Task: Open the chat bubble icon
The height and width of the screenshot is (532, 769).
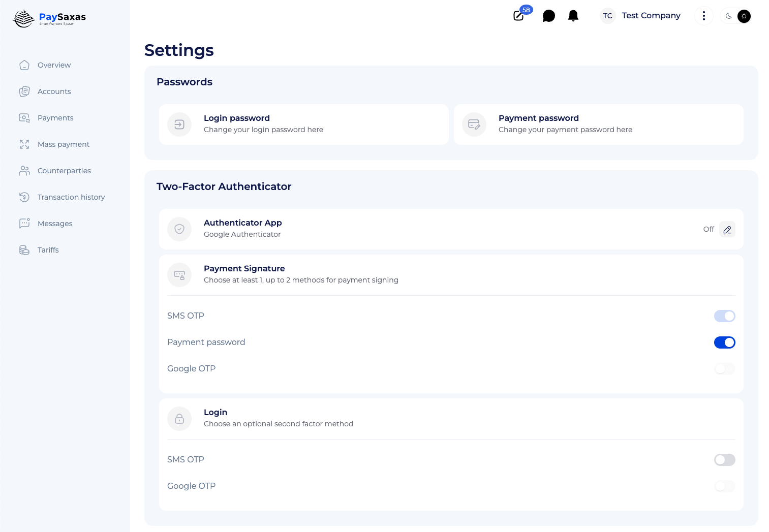Action: click(x=548, y=16)
